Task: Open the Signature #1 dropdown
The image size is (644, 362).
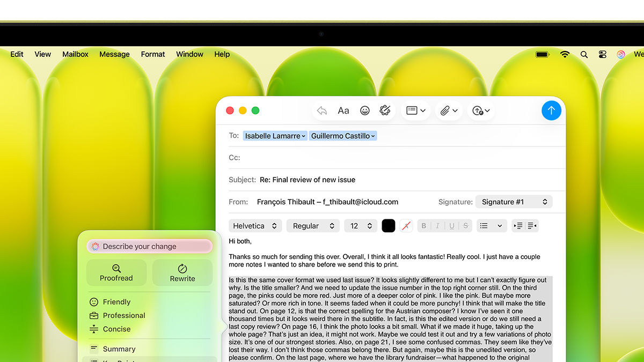Action: pos(514,202)
